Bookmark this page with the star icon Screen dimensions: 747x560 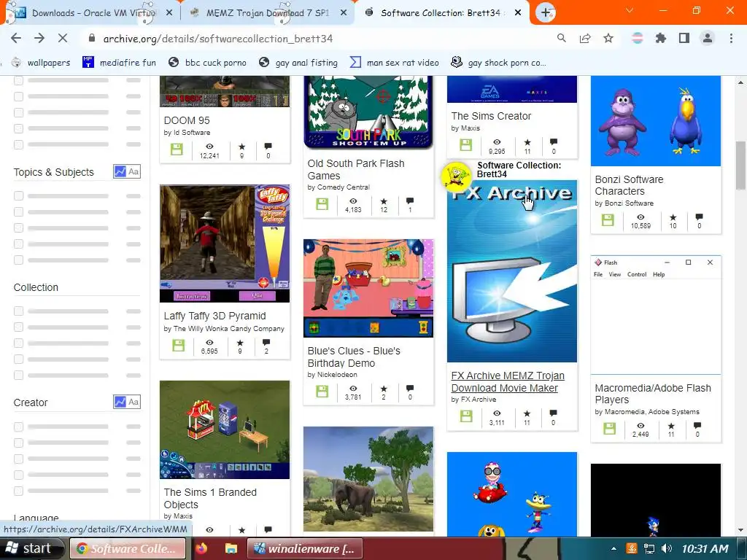pos(608,38)
